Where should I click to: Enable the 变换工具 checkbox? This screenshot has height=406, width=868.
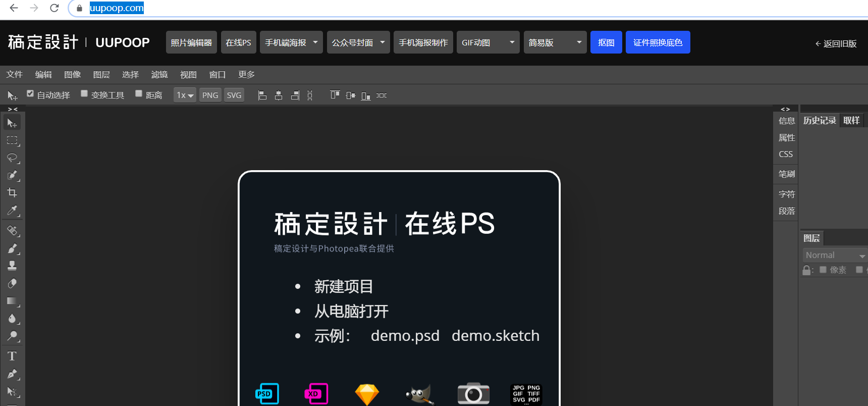tap(84, 93)
